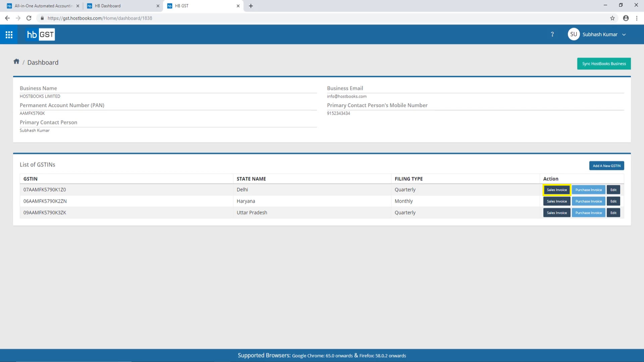The width and height of the screenshot is (644, 362).
Task: Click the browser profile account icon
Action: (x=626, y=18)
